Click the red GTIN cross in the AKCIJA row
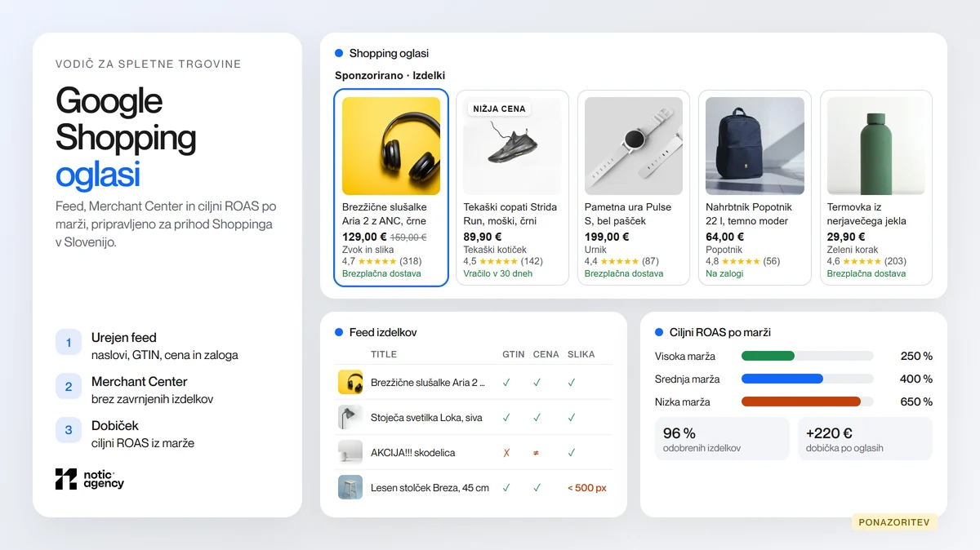 coord(506,452)
